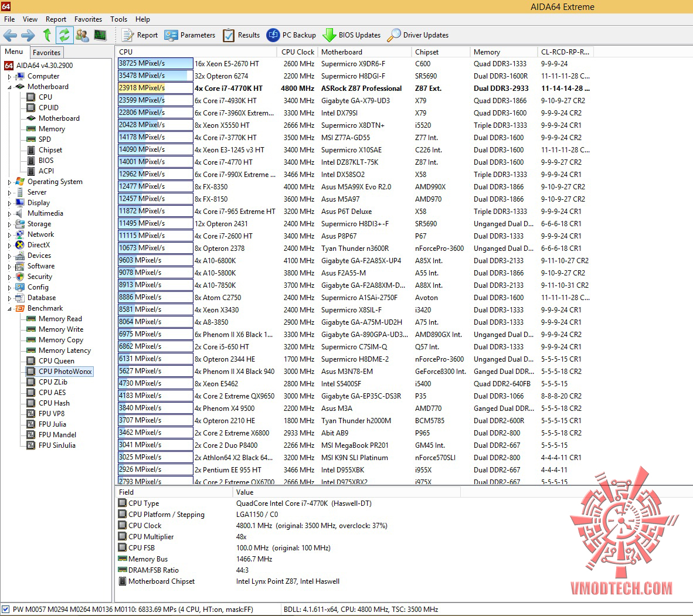The width and height of the screenshot is (693, 616).
Task: Open the Tools menu
Action: (x=118, y=19)
